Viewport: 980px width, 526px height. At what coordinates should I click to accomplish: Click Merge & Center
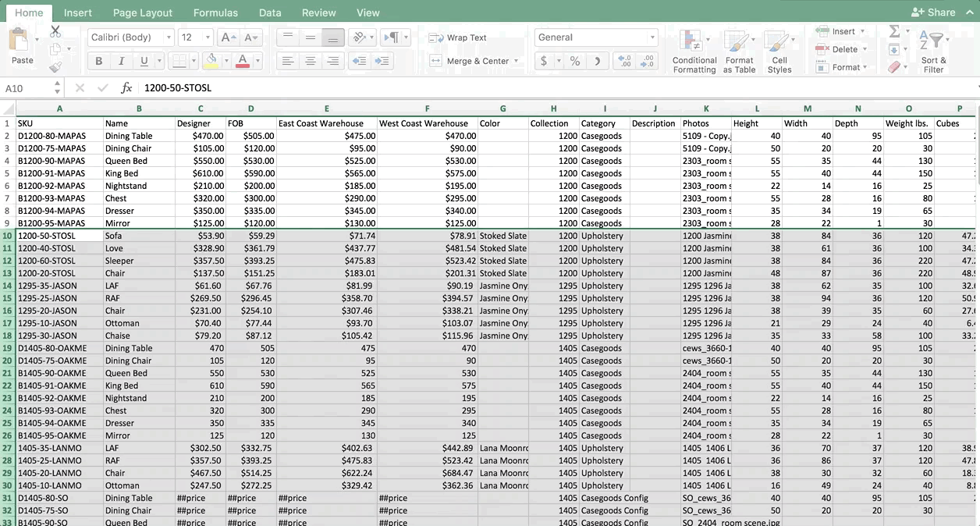click(467, 61)
